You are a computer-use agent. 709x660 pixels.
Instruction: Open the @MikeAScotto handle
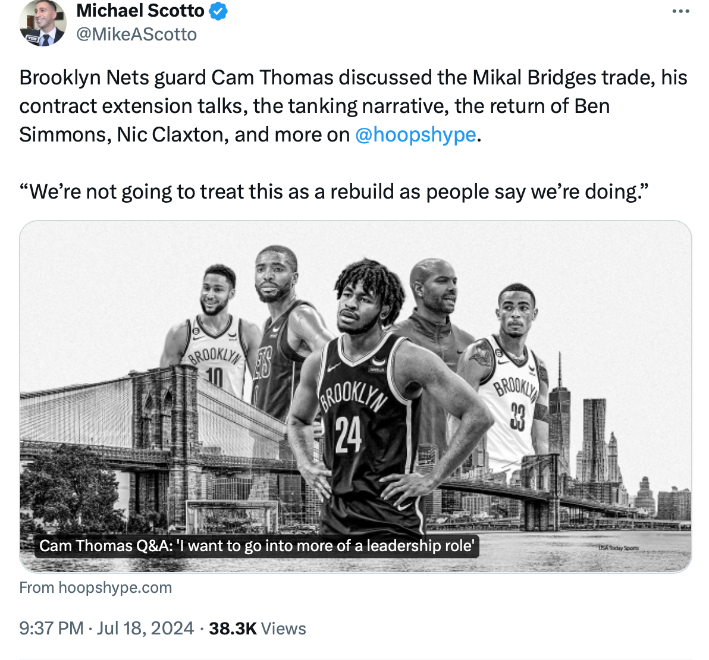[x=137, y=35]
